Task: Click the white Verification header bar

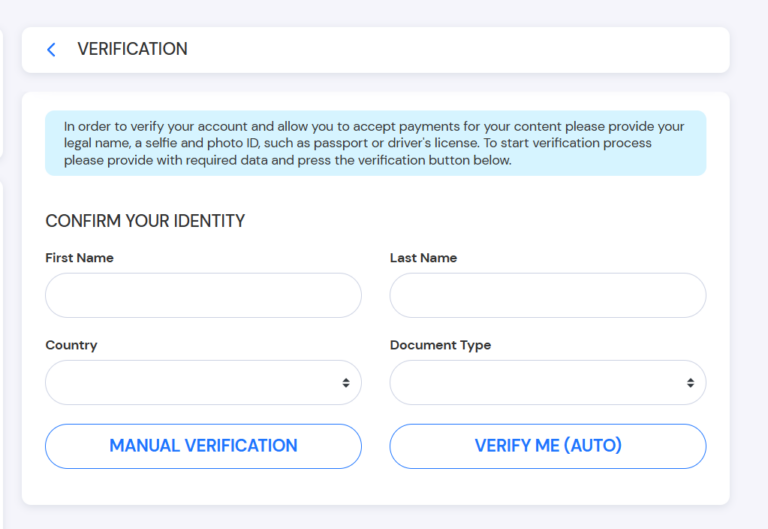Action: pyautogui.click(x=450, y=49)
